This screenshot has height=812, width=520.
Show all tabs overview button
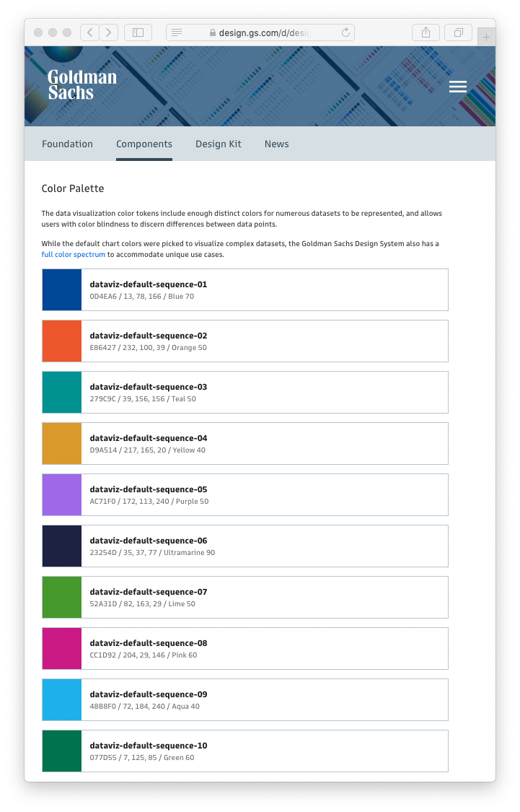[459, 32]
